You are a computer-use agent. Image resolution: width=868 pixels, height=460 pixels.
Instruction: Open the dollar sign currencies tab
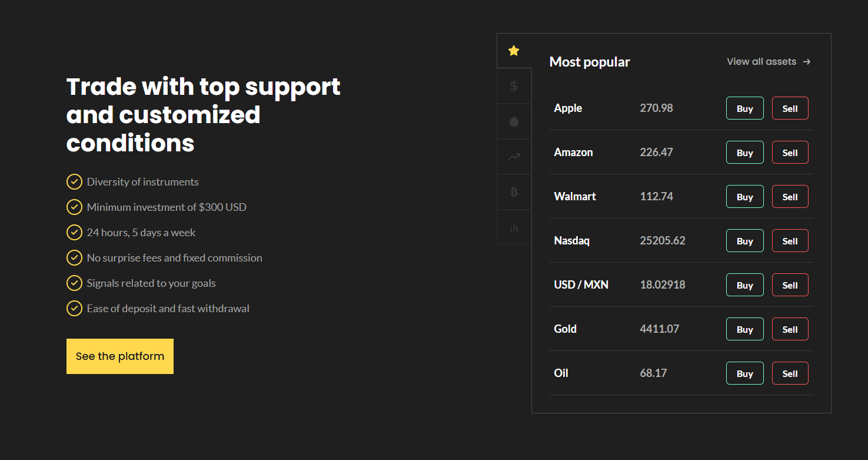(x=514, y=87)
